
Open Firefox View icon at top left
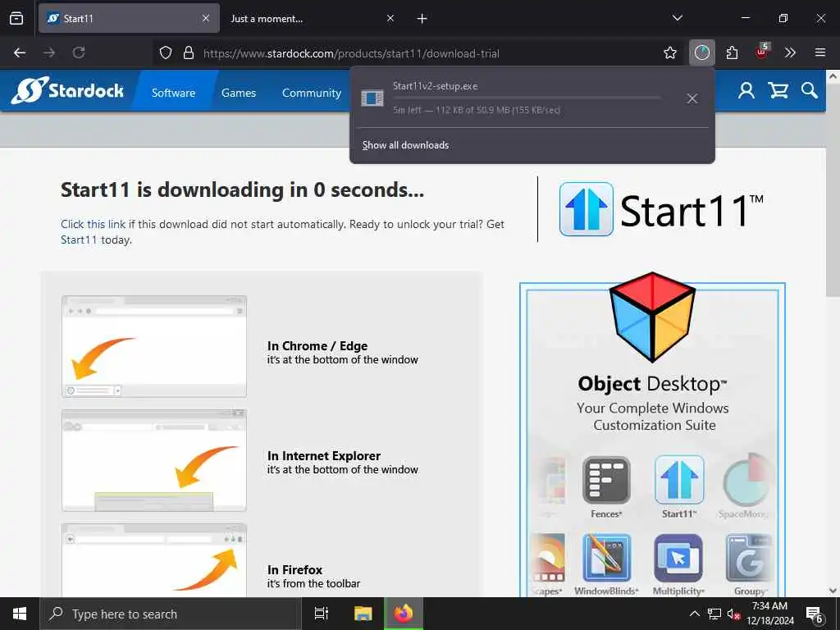[x=16, y=18]
